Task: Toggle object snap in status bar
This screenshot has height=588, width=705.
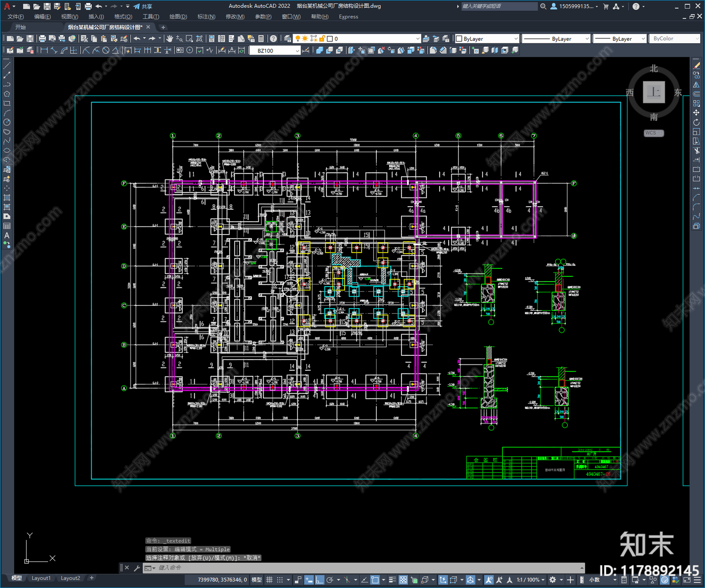Action: click(375, 580)
